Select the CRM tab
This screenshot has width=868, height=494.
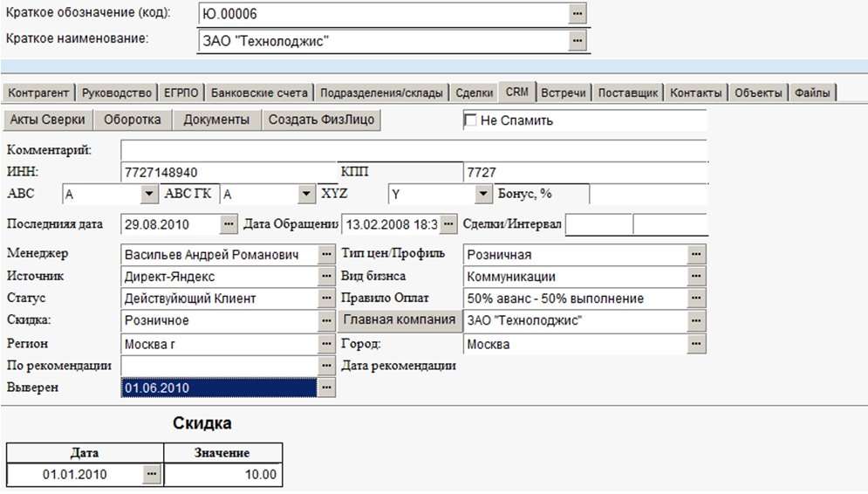pos(517,92)
